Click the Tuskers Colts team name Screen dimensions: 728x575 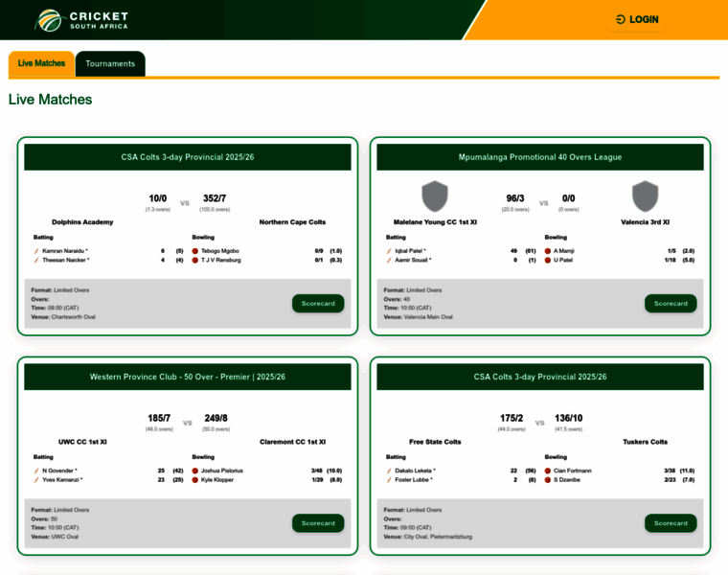coord(645,442)
